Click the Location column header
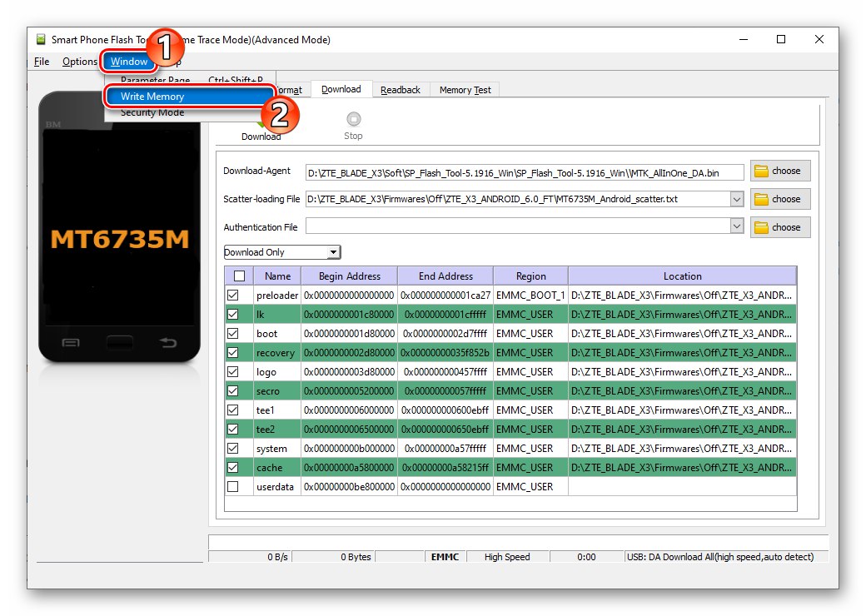This screenshot has width=866, height=616. pos(683,276)
